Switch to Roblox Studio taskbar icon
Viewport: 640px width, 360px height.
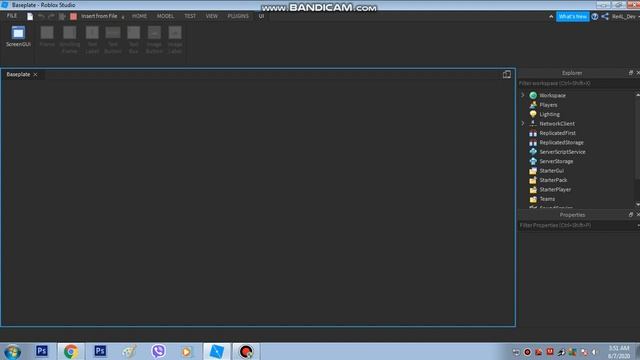[x=217, y=351]
